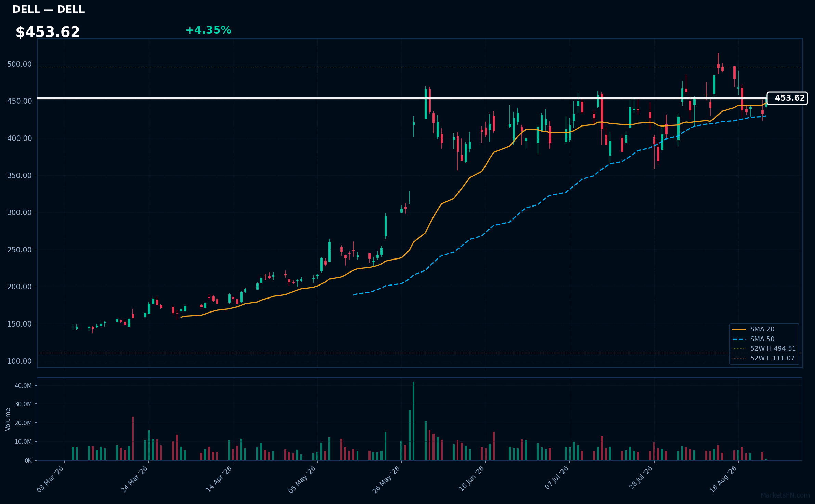This screenshot has height=504, width=815.
Task: Click the 18 Aug '26 date label
Action: click(x=724, y=479)
